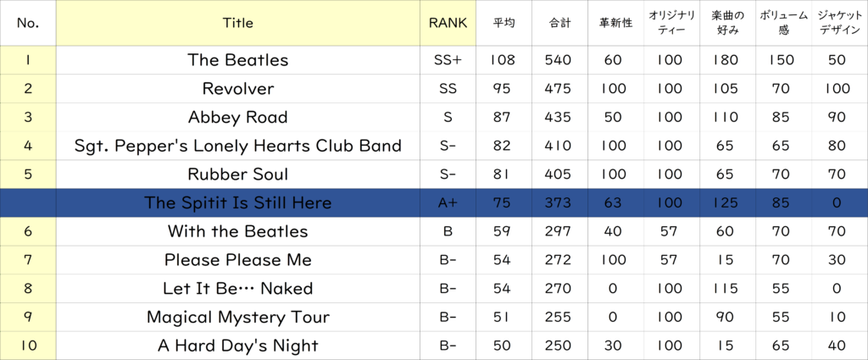Select Sgt. Pepper's Lonely Hearts Club Band
This screenshot has width=868, height=360.
pyautogui.click(x=237, y=146)
